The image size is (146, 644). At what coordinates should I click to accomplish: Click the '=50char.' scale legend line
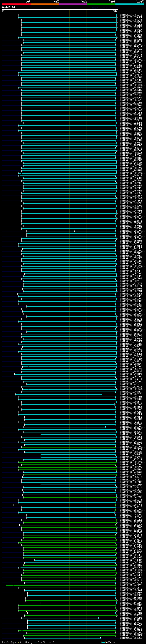(104, 642)
